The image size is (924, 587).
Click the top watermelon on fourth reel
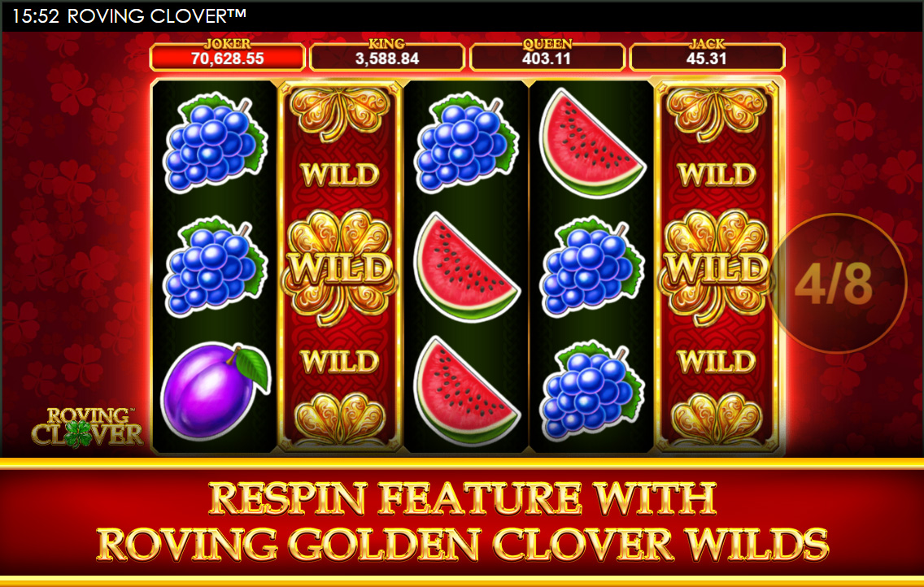(x=591, y=143)
